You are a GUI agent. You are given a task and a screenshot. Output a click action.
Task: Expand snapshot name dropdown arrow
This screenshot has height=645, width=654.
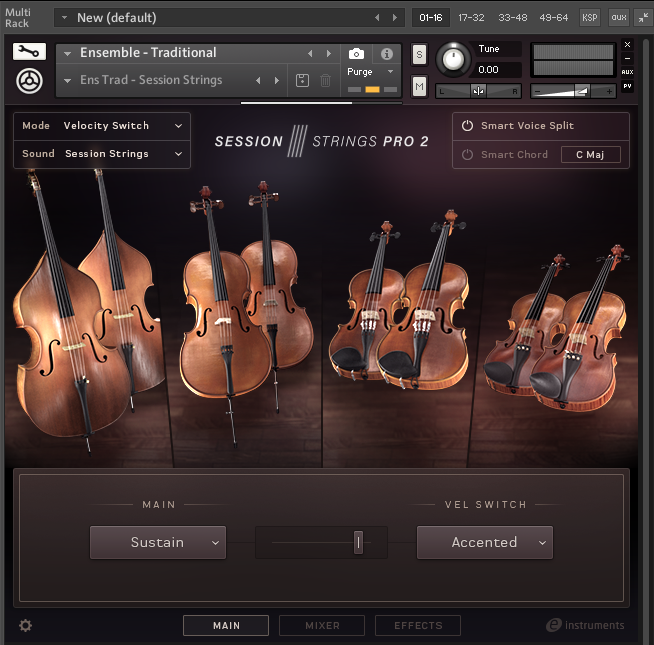pyautogui.click(x=67, y=80)
